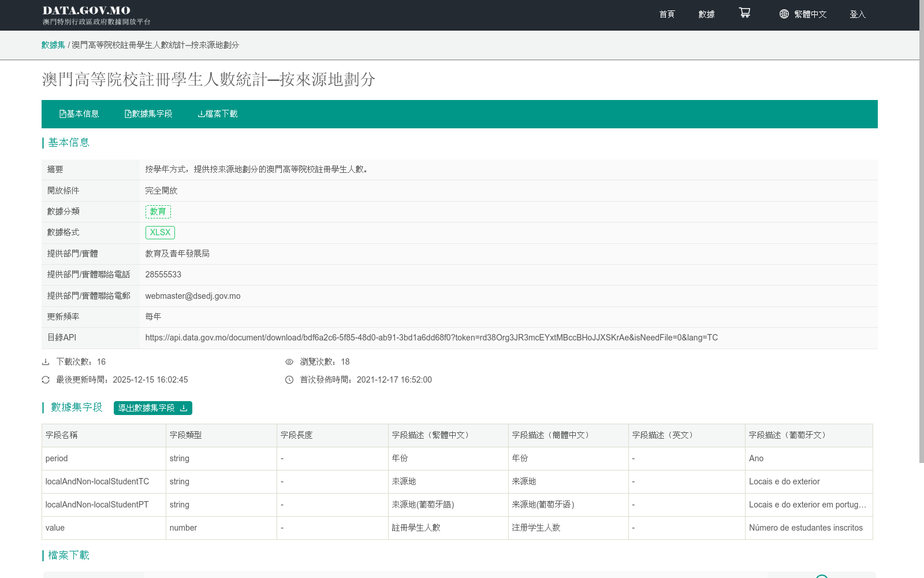The height and width of the screenshot is (578, 924).
Task: Click the 瀏覽次數：18 text
Action: [325, 362]
